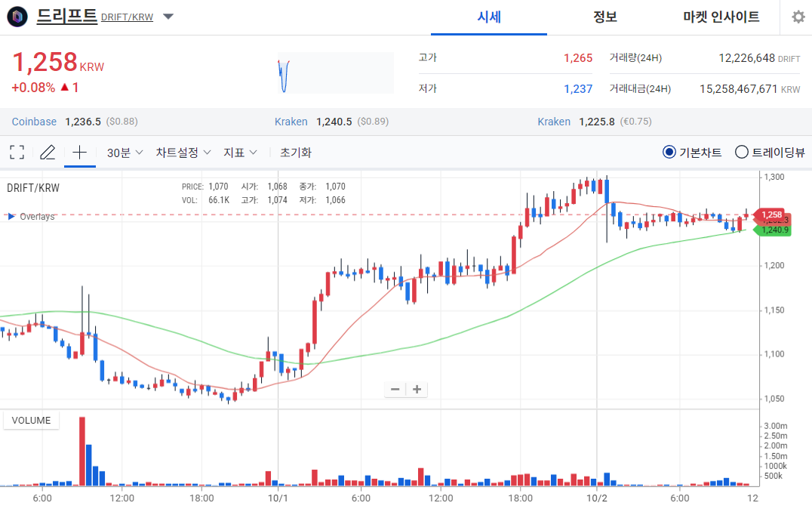Viewport: 812px width, 509px height.
Task: Open the 정보 tab
Action: click(604, 17)
